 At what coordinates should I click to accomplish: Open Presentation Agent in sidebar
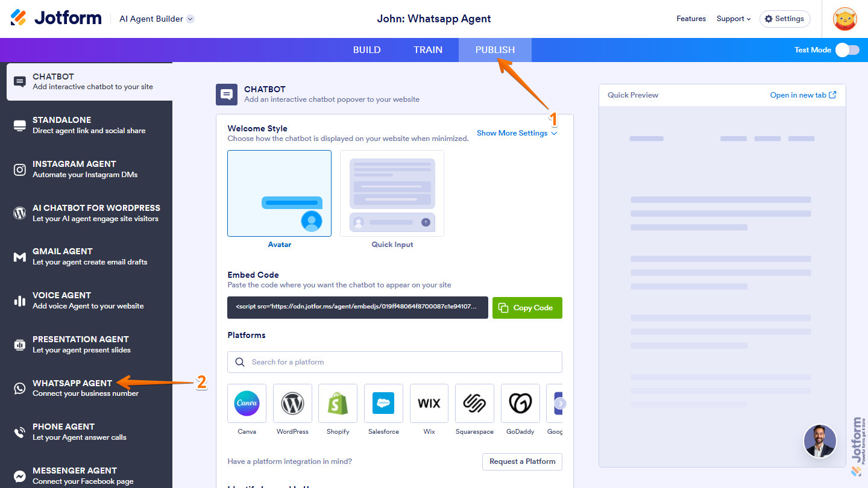86,345
